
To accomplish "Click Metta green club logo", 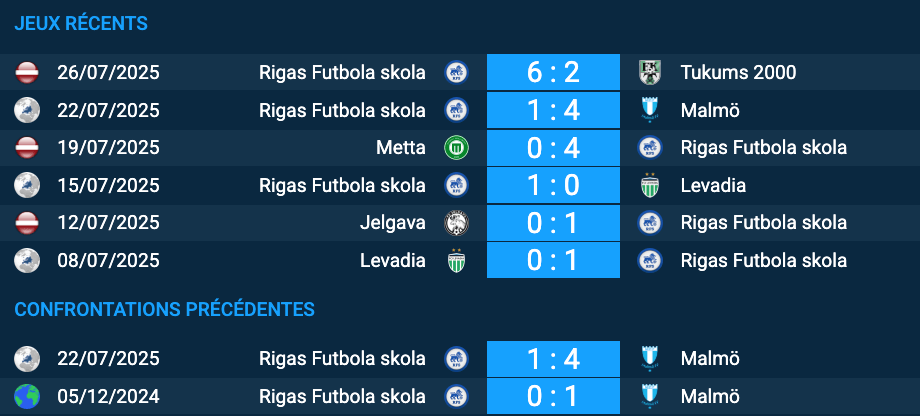I will click(x=456, y=147).
